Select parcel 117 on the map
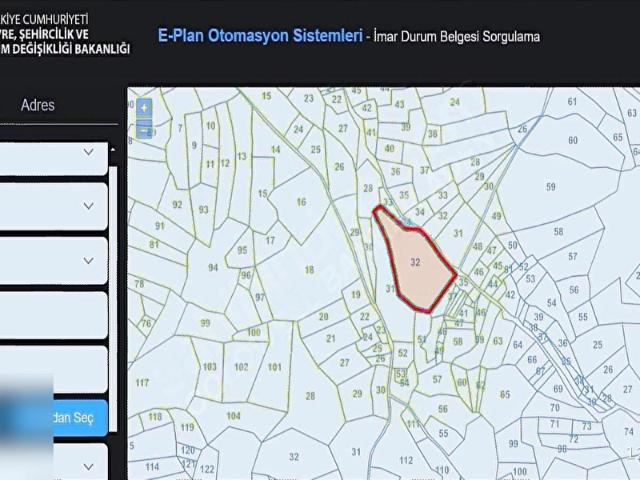The height and width of the screenshot is (480, 640). click(142, 383)
